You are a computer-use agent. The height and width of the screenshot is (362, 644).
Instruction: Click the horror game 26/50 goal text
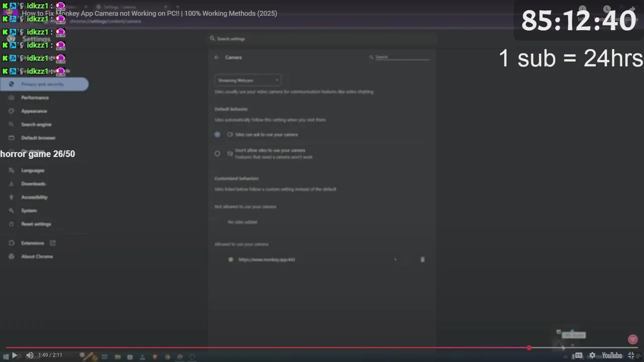(38, 154)
